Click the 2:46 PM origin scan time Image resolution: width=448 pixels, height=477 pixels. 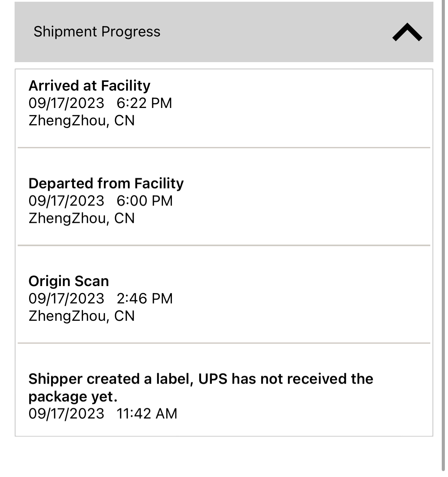pos(144,299)
